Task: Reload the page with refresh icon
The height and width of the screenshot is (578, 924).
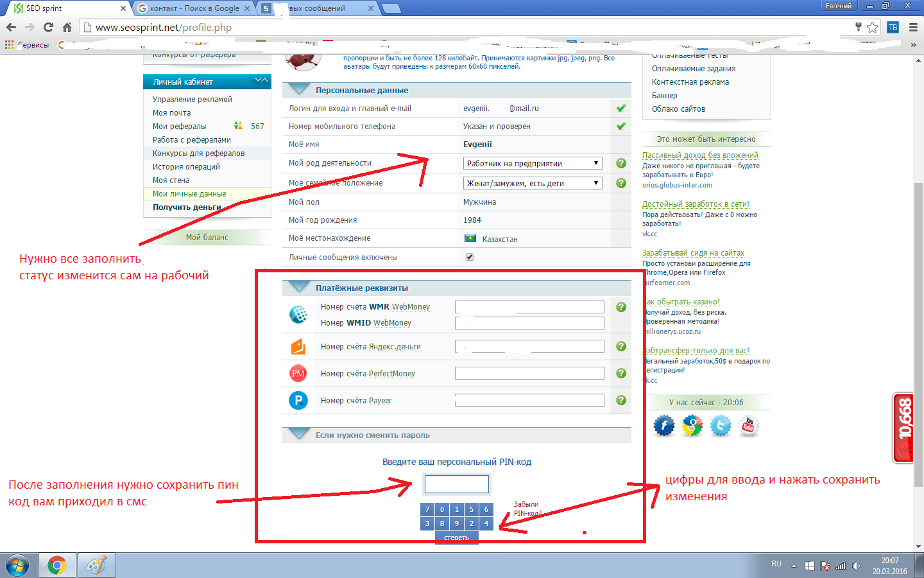Action: [48, 27]
